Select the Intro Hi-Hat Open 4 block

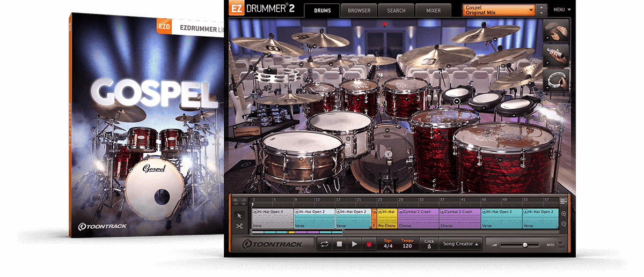273,219
